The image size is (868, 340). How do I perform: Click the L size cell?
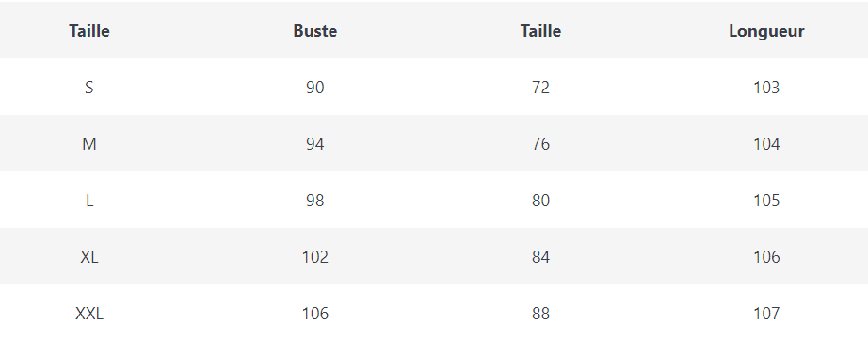(89, 201)
